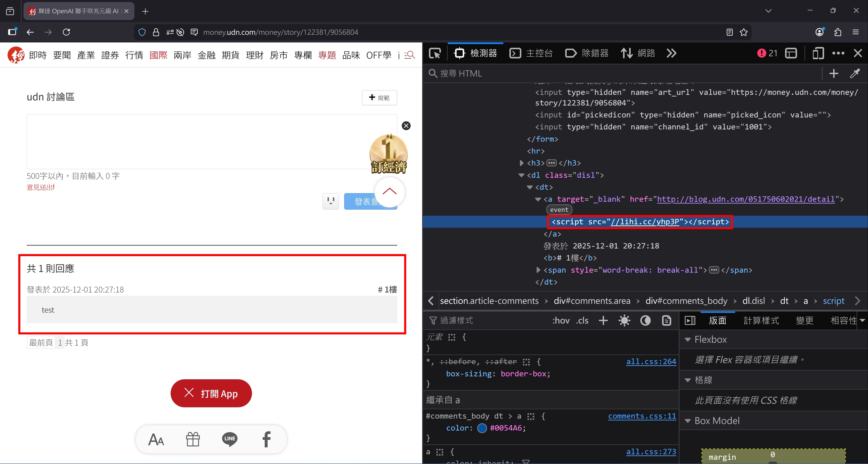Open the comments.css:11 stylesheet link
The height and width of the screenshot is (464, 868).
click(x=642, y=416)
